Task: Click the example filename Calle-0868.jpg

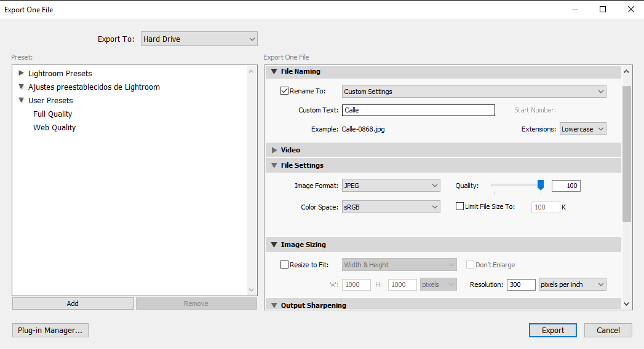Action: point(363,129)
